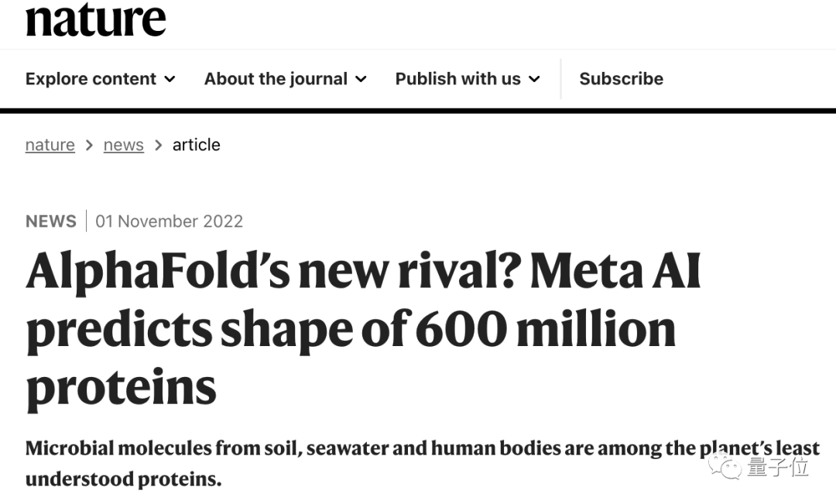Click the breadcrumb arrow between news and article

[x=159, y=145]
